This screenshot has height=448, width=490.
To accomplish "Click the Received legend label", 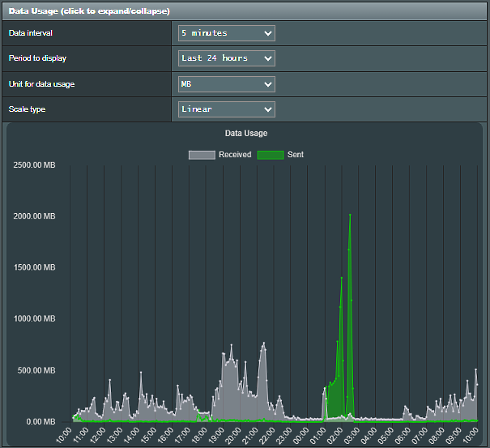I will tap(235, 155).
